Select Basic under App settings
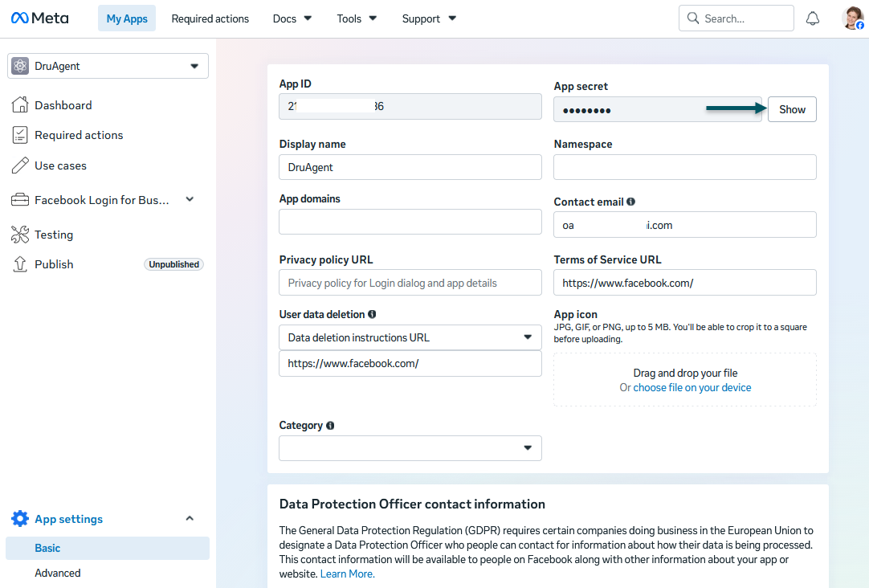The width and height of the screenshot is (869, 588). (x=108, y=548)
